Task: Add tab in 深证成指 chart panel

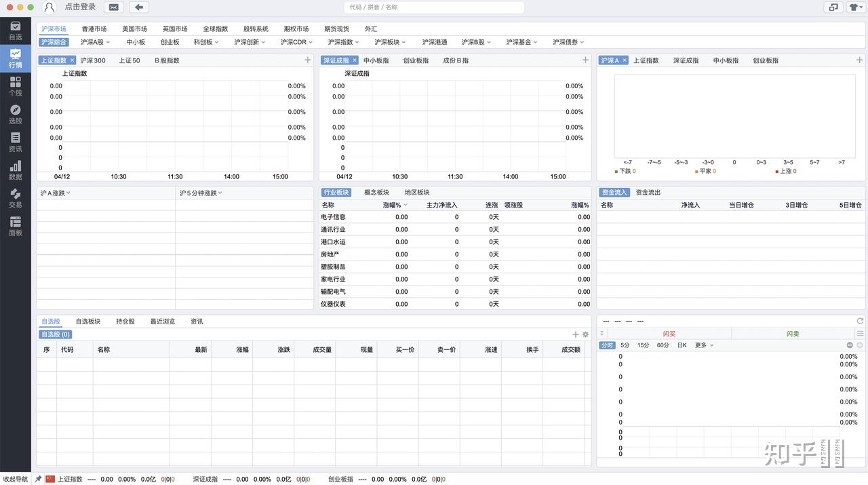Action: coord(585,60)
